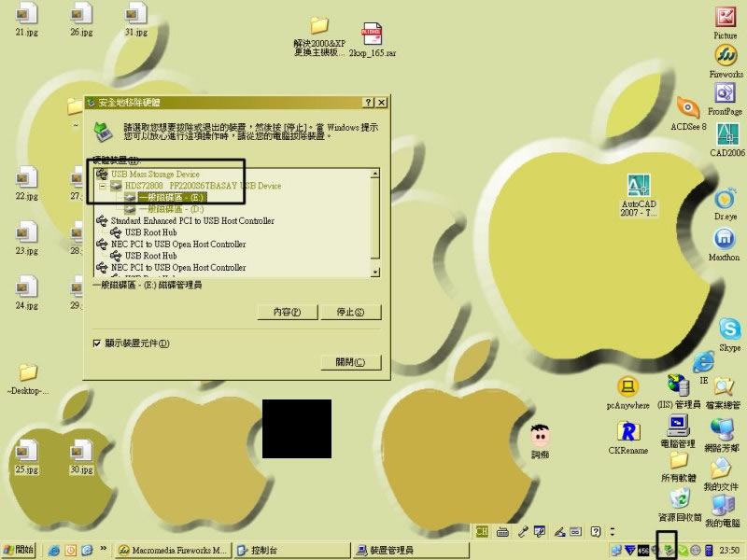Click the 內容(P) properties button
This screenshot has width=747, height=560.
288,312
